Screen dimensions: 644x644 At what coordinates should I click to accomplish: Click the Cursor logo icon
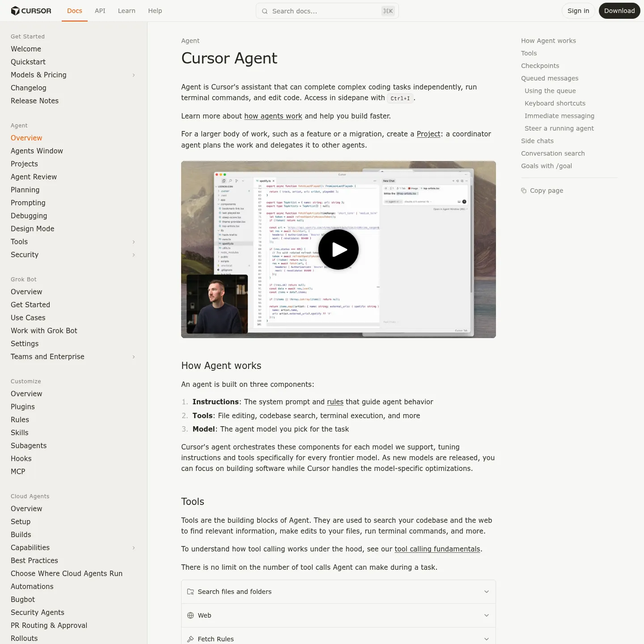(x=15, y=11)
